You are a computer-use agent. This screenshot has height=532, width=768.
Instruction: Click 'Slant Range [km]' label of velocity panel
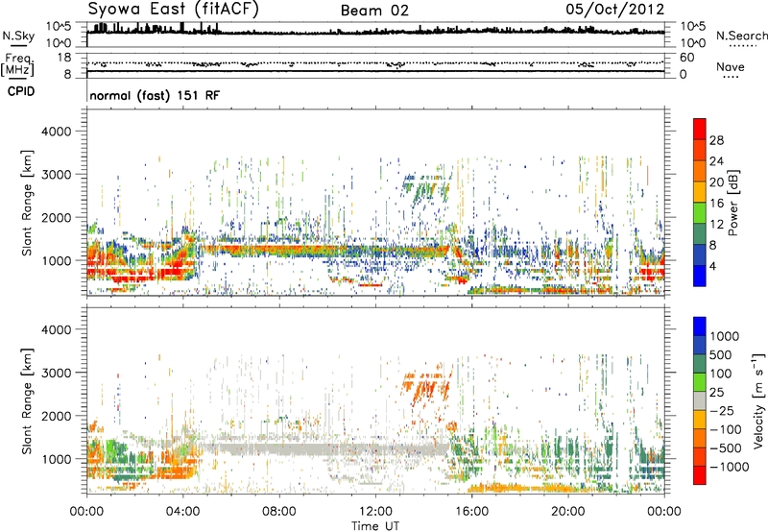click(x=27, y=401)
